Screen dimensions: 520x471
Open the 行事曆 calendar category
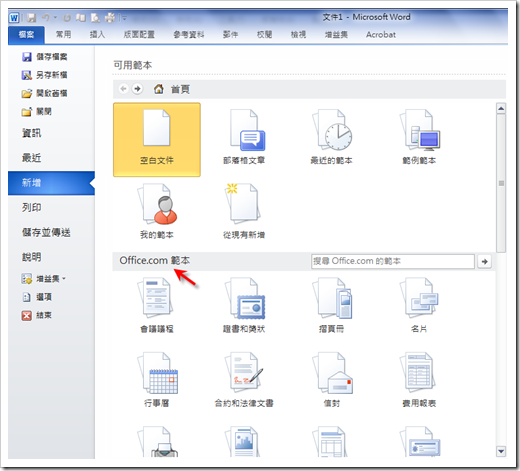157,380
